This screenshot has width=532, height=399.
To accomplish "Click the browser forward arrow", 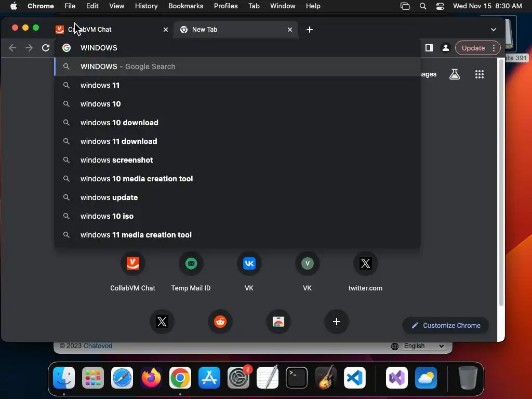I will tap(29, 48).
